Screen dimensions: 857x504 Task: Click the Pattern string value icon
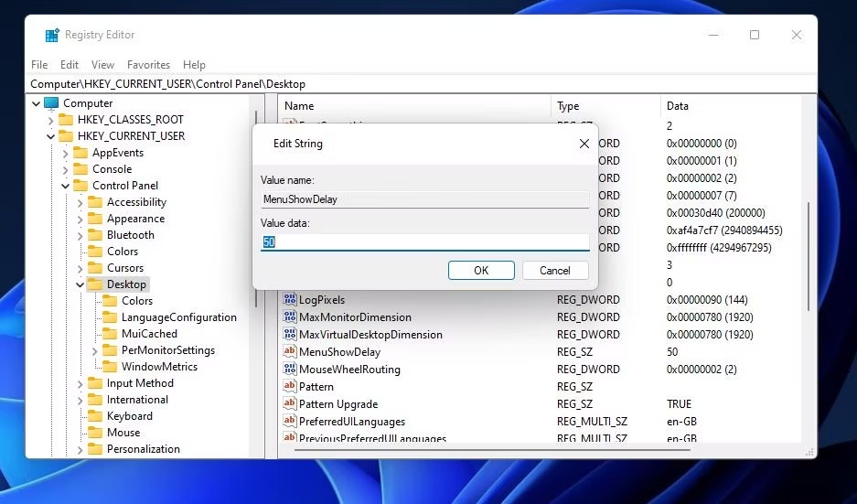pos(290,386)
